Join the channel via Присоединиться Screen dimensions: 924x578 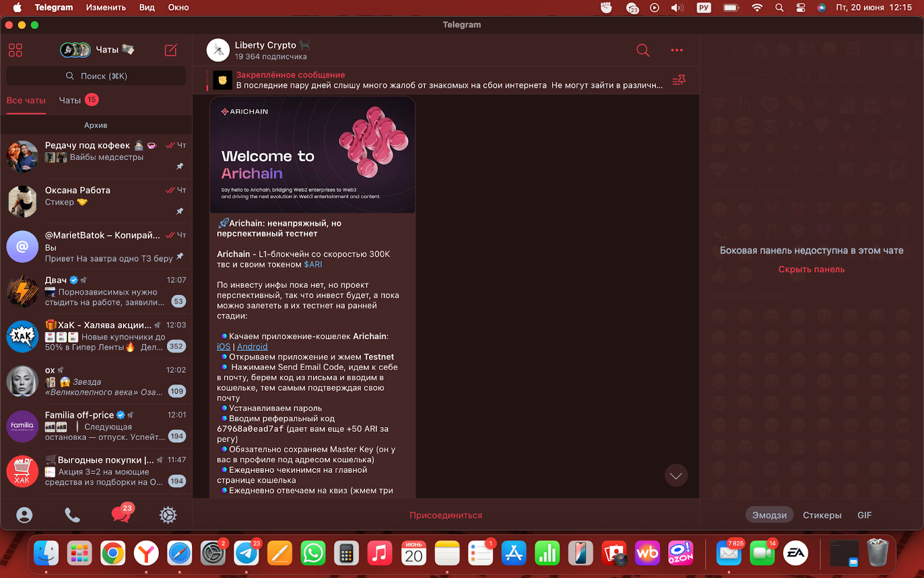[x=446, y=515]
